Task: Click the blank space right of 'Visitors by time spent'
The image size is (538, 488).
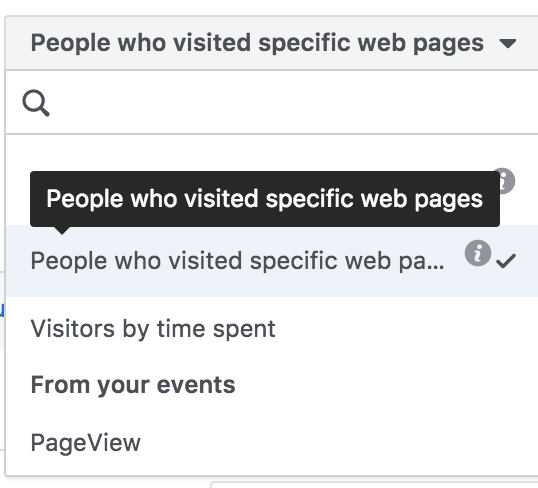Action: click(407, 329)
